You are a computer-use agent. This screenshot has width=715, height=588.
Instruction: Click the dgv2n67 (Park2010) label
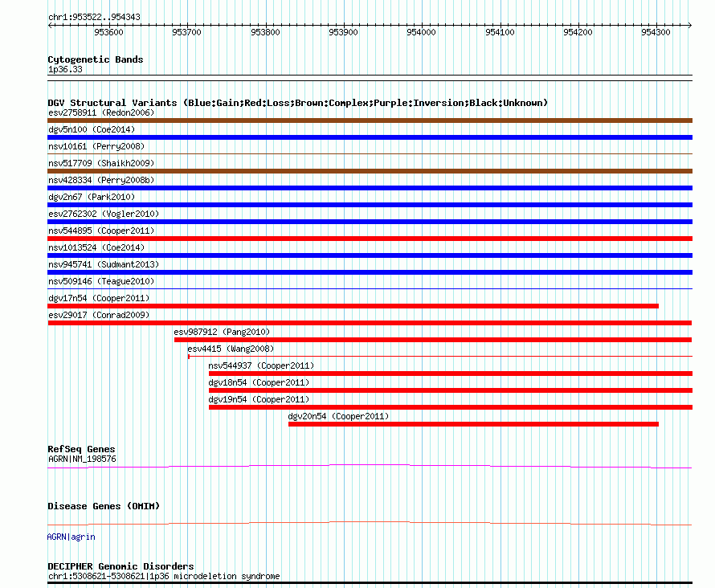tap(92, 197)
